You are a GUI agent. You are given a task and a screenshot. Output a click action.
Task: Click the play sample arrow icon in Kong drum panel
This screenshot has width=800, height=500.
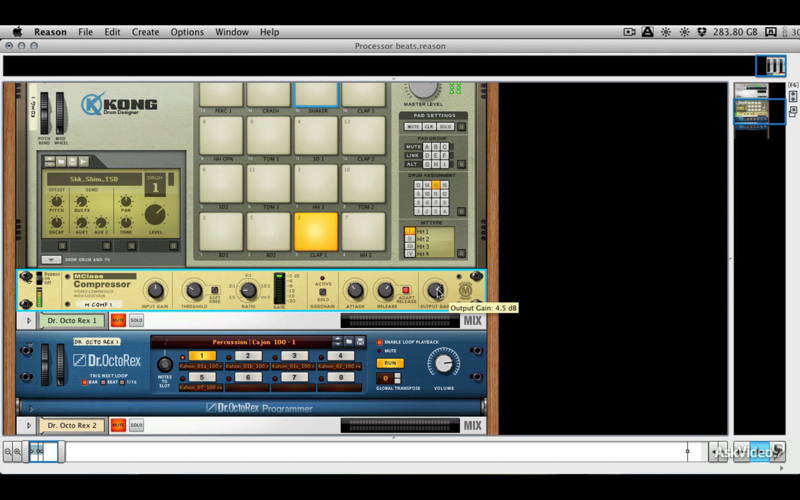(x=84, y=162)
